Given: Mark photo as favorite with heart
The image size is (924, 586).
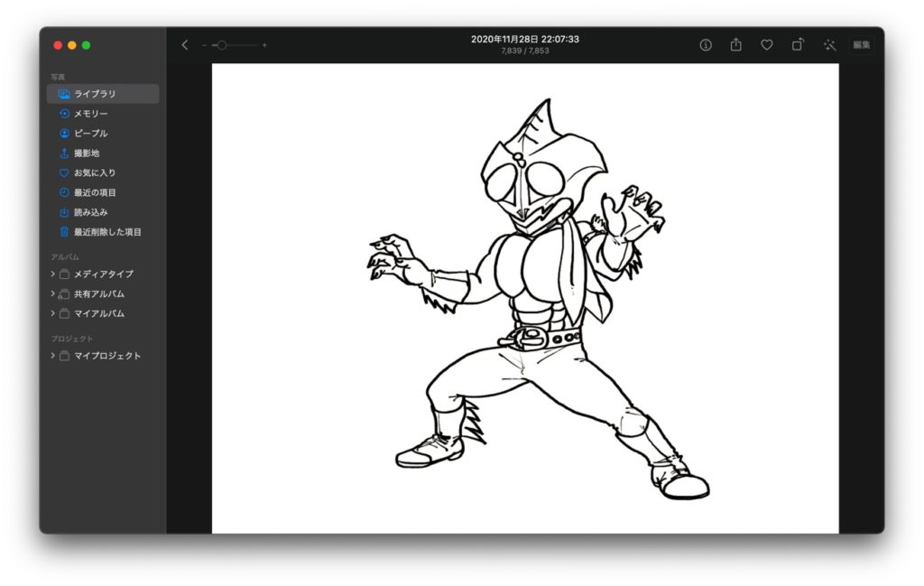Looking at the screenshot, I should coord(767,45).
